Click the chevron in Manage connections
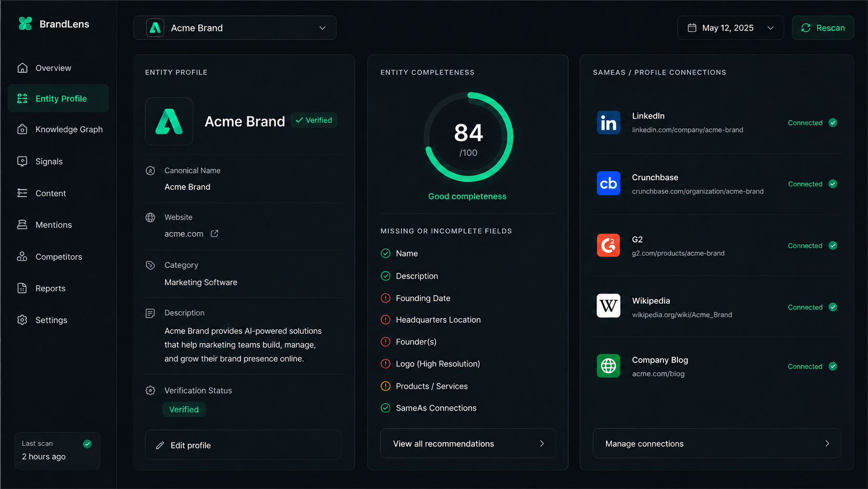 [x=827, y=443]
